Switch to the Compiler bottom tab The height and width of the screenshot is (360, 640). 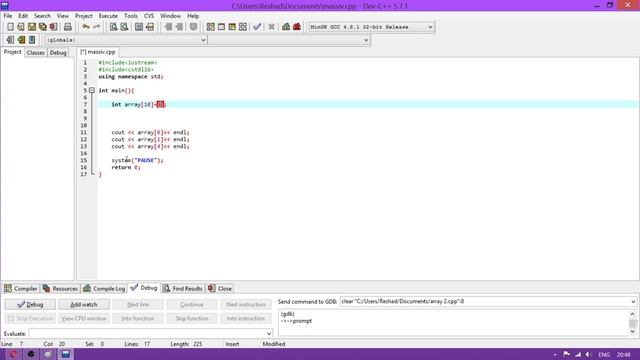point(20,289)
